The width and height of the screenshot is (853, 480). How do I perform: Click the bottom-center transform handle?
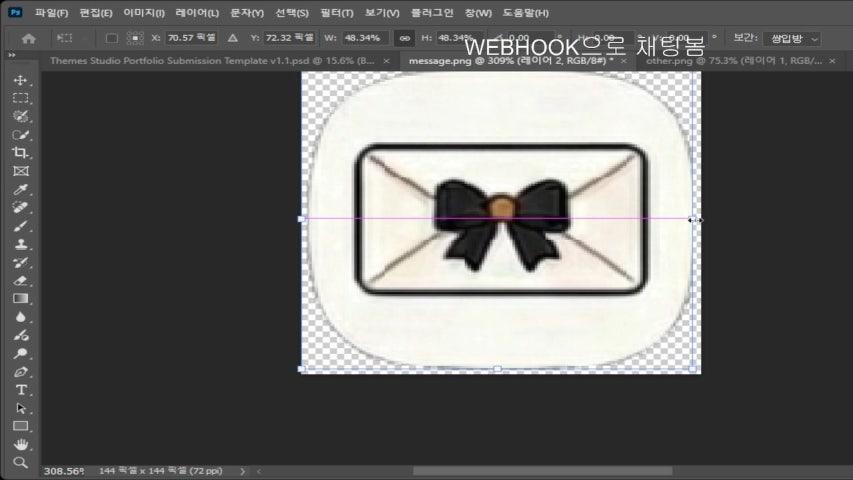click(497, 369)
